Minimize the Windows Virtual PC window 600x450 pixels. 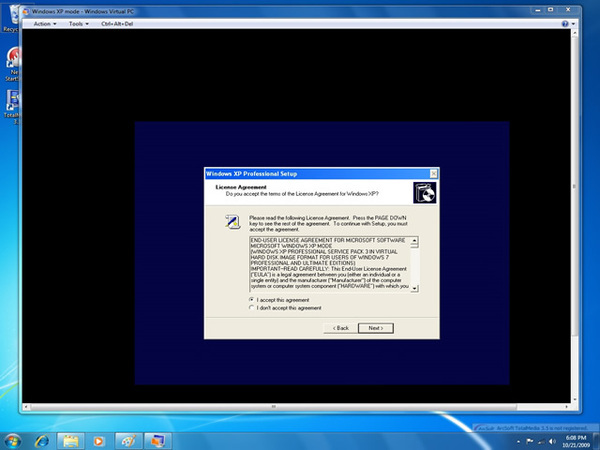pos(537,10)
